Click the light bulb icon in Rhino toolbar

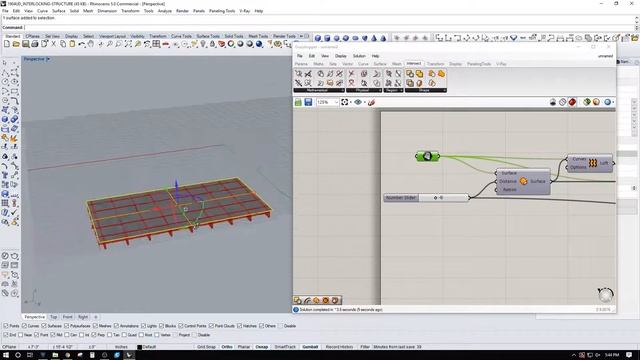(x=203, y=44)
